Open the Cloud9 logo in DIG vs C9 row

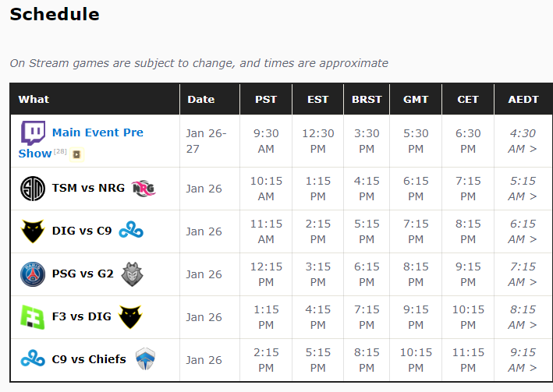(x=131, y=229)
